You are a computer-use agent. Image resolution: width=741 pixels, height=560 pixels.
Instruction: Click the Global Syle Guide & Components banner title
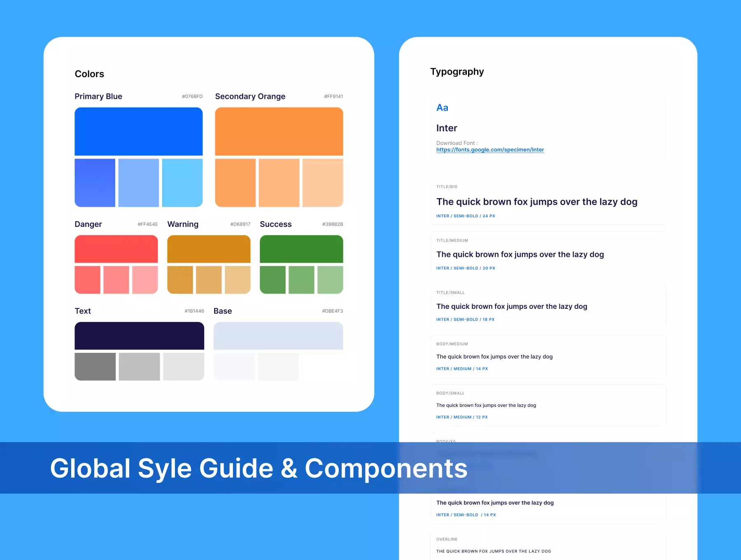pos(259,468)
